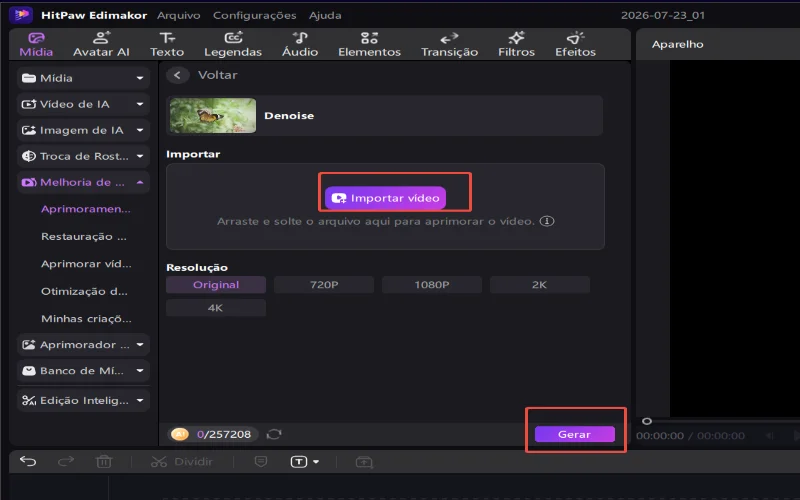The image size is (800, 500).
Task: Click the marker shield icon in timeline toolbar
Action: tap(261, 462)
